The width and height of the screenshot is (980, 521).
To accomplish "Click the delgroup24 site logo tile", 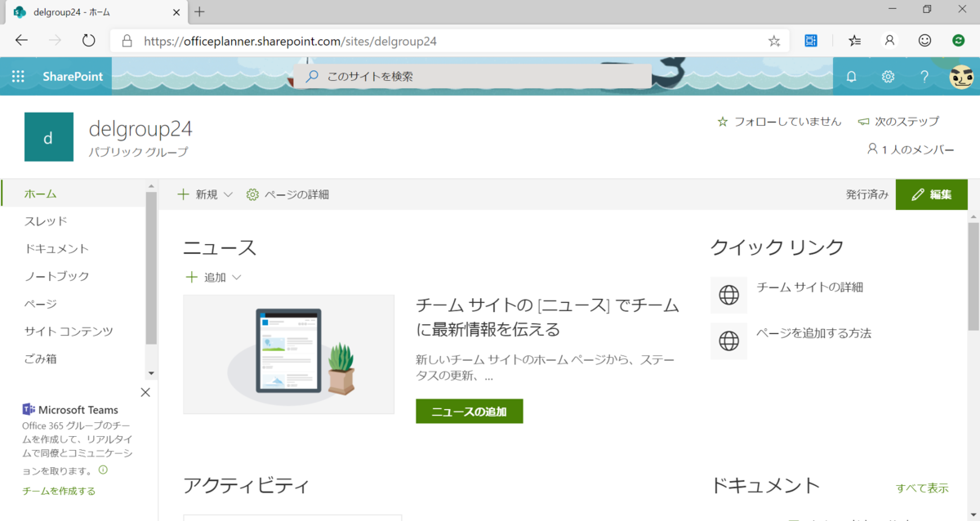I will (49, 137).
